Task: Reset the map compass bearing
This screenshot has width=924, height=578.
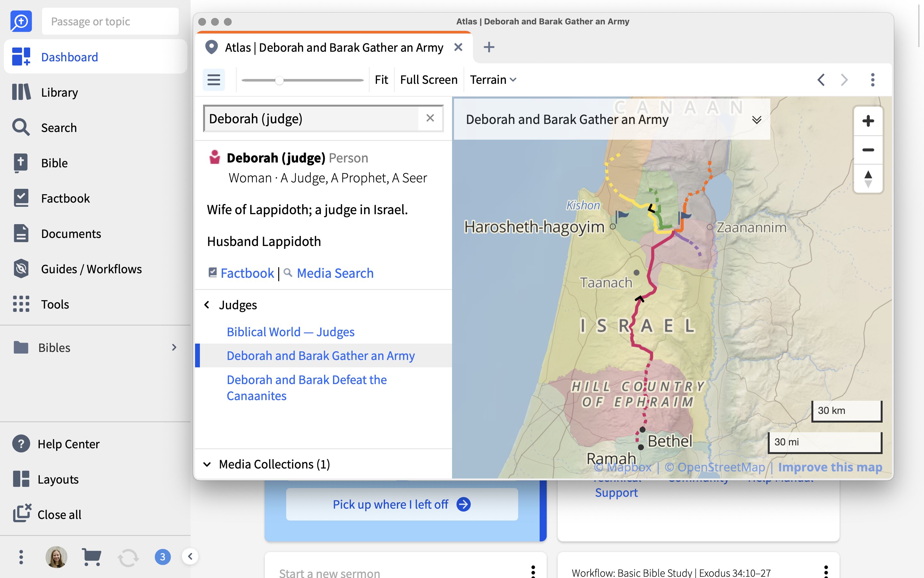Action: coord(868,179)
